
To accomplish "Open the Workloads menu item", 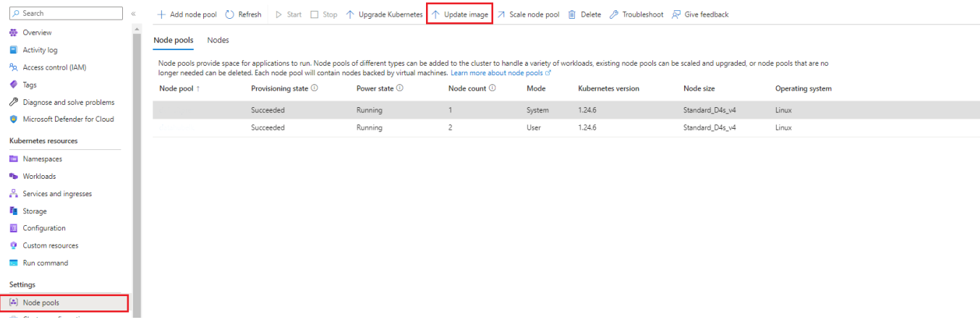I will 39,177.
